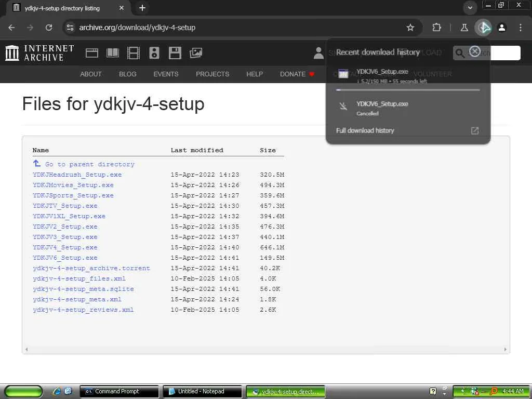
Task: Click listing scrollbar left arrow
Action: click(x=26, y=349)
